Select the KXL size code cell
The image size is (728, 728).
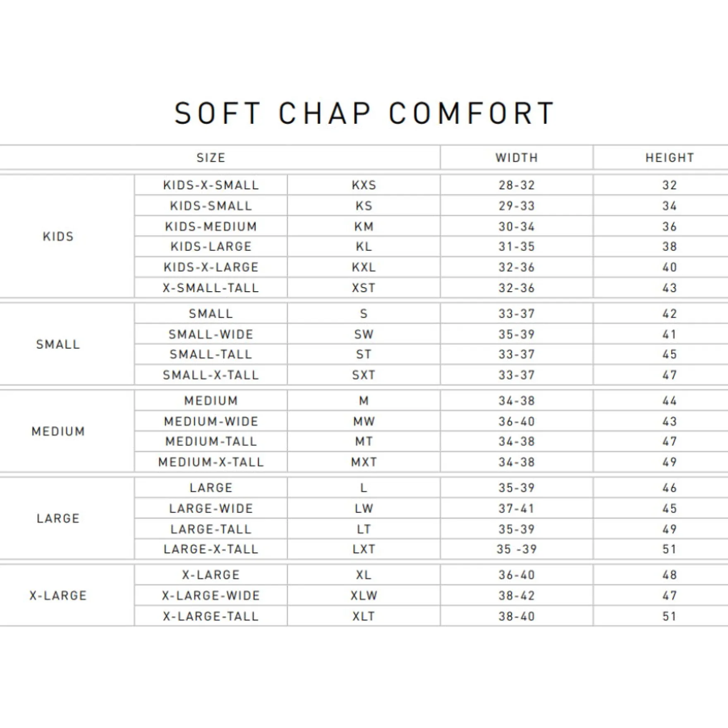coord(364,267)
